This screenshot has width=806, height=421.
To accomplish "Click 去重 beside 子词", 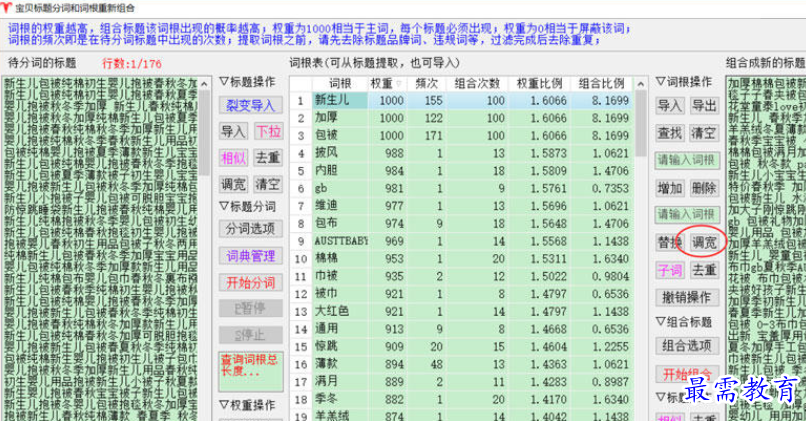I will pyautogui.click(x=704, y=269).
